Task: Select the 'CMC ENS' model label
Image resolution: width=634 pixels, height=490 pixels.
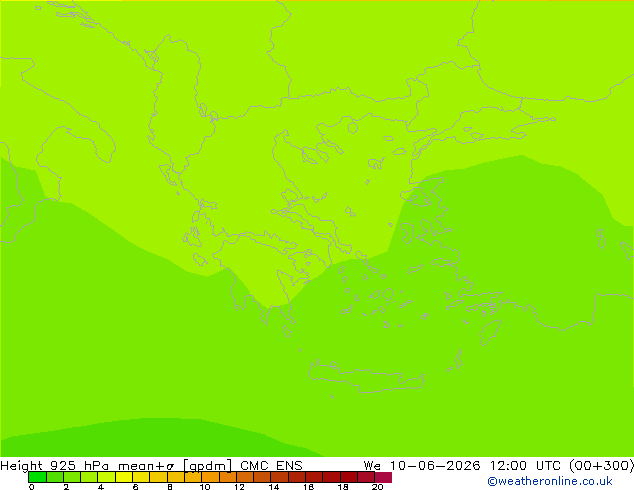Action: 271,465
